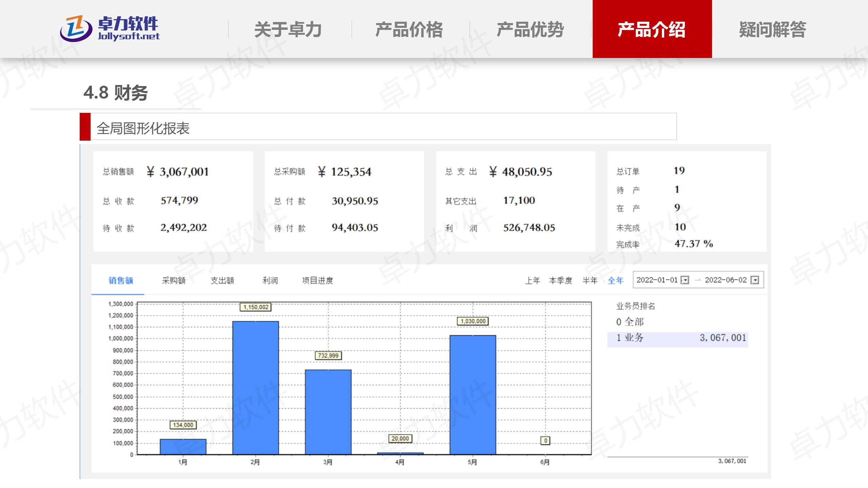Open the end date dropdown arrow
The height and width of the screenshot is (488, 868).
coord(755,280)
